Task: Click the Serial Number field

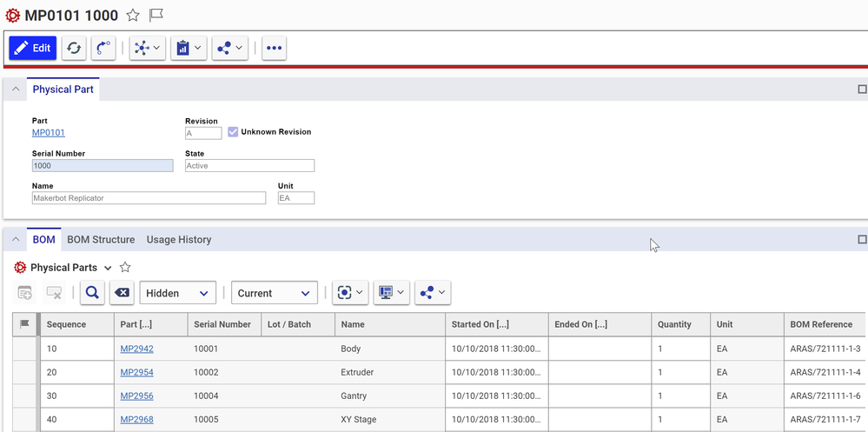Action: pos(102,165)
